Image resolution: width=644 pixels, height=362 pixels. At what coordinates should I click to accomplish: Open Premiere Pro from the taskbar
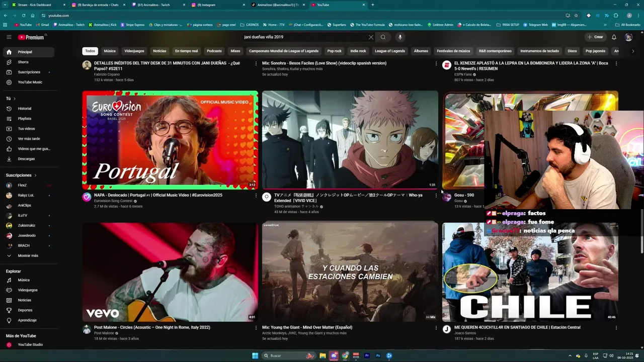[x=367, y=355]
